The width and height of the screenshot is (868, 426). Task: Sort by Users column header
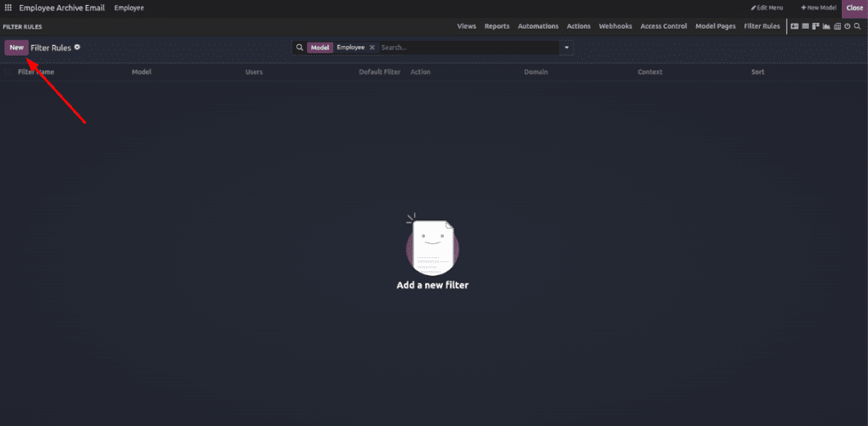tap(254, 72)
